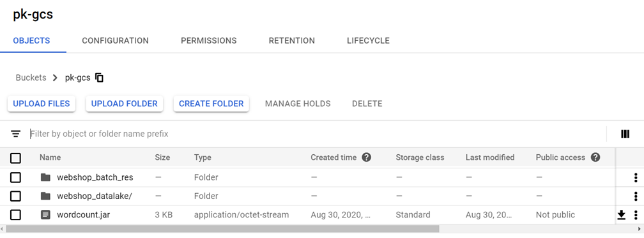Show help for Public access column
644x238 pixels.
click(595, 157)
